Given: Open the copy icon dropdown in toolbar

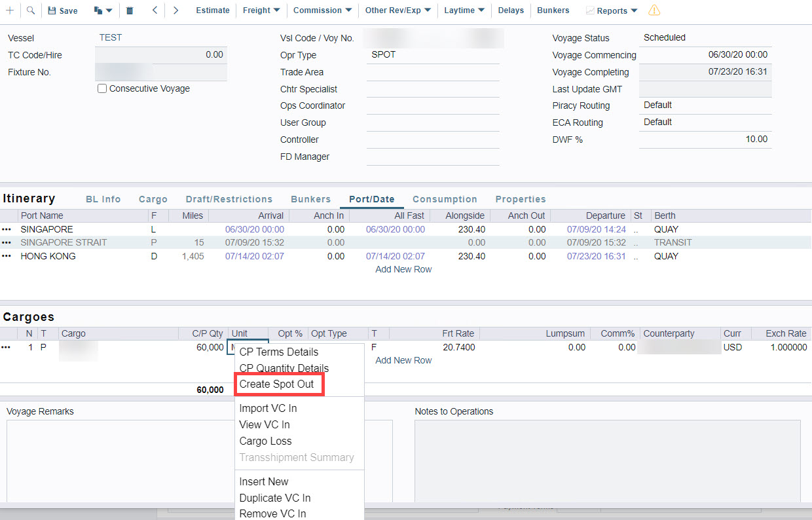Looking at the screenshot, I should [x=103, y=10].
